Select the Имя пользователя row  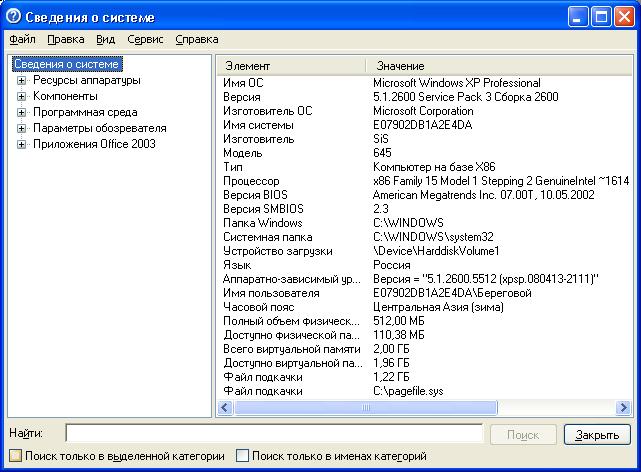pos(424,293)
